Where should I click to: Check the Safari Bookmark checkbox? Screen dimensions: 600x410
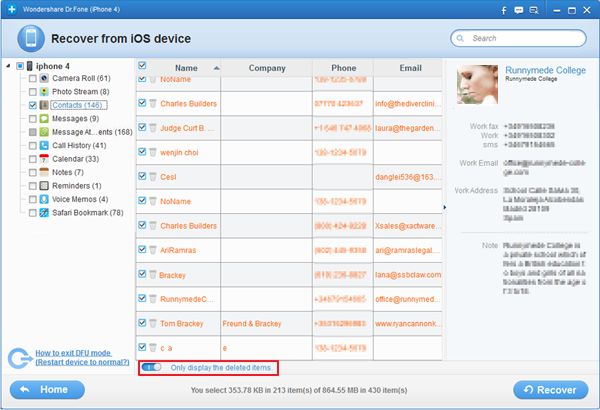33,213
